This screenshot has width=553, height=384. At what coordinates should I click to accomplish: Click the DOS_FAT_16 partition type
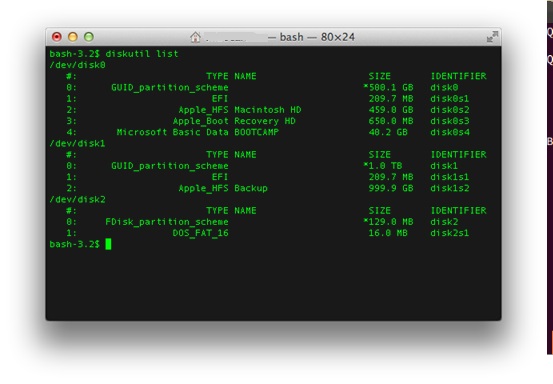[200, 233]
